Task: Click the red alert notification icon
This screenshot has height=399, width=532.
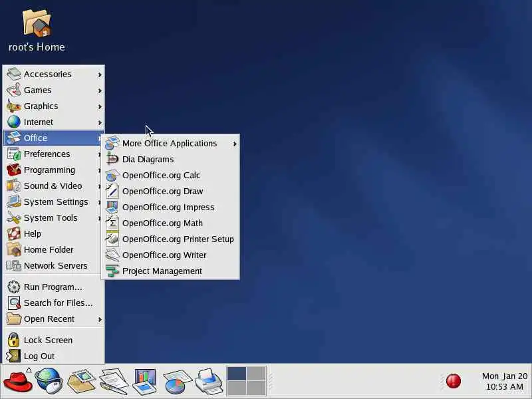Action: click(454, 380)
